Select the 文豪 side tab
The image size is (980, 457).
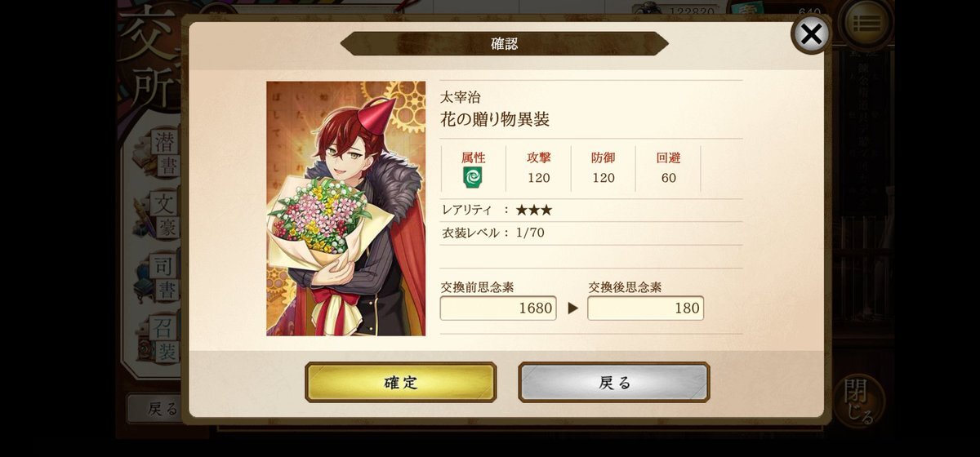coord(165,215)
